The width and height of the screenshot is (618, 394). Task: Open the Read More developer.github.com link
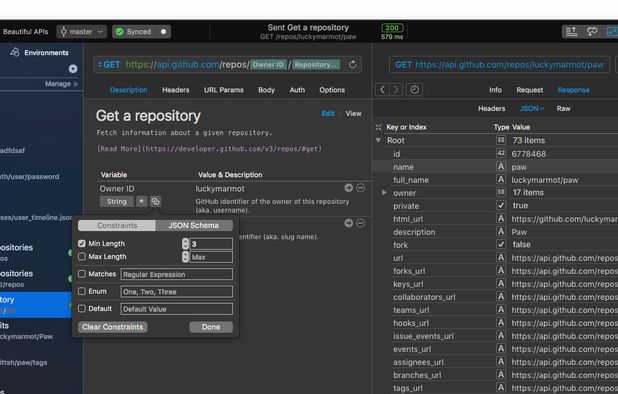pyautogui.click(x=209, y=149)
